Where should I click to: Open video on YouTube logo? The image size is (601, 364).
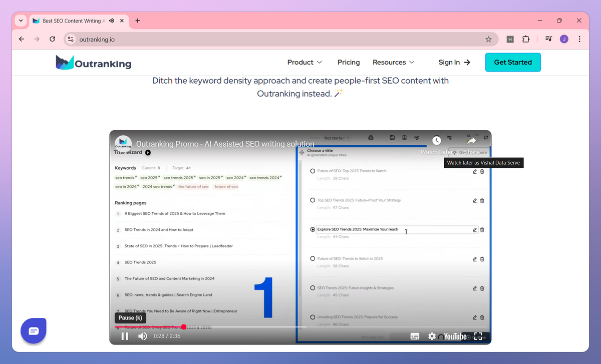pyautogui.click(x=454, y=336)
